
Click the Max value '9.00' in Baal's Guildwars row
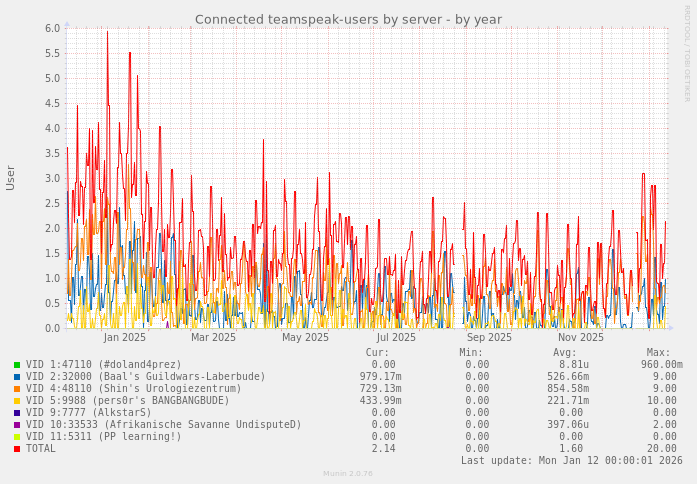coord(665,377)
